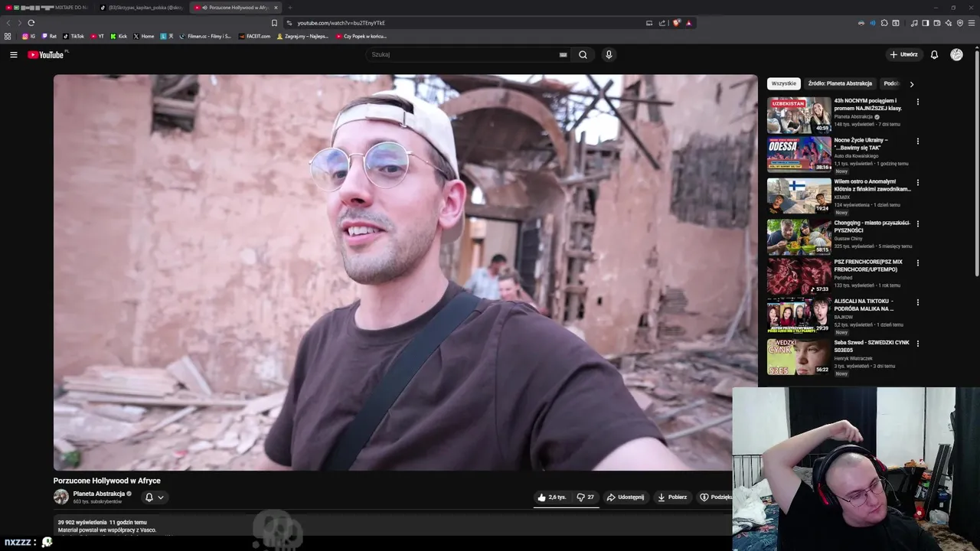980x551 pixels.
Task: Open the account avatar menu
Action: coord(956,54)
